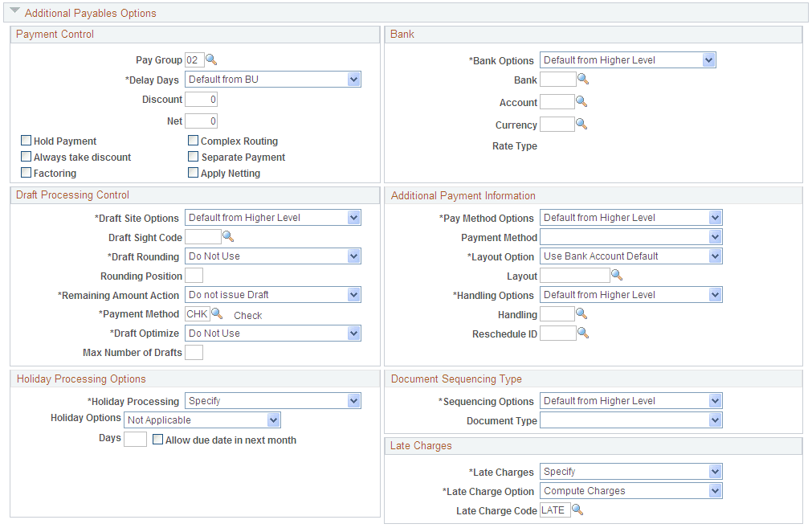Viewport: 812px width, 528px height.
Task: Open the Late Charge Code lookup prompt
Action: (577, 509)
